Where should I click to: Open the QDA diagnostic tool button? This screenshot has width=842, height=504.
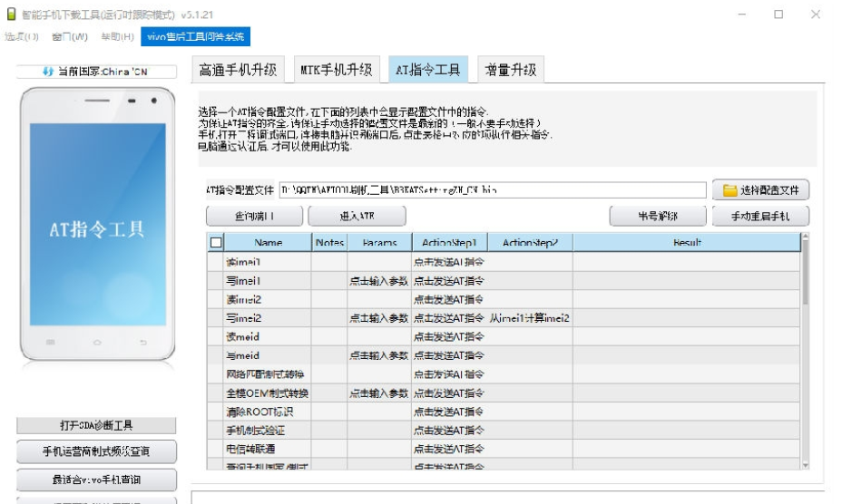point(96,425)
